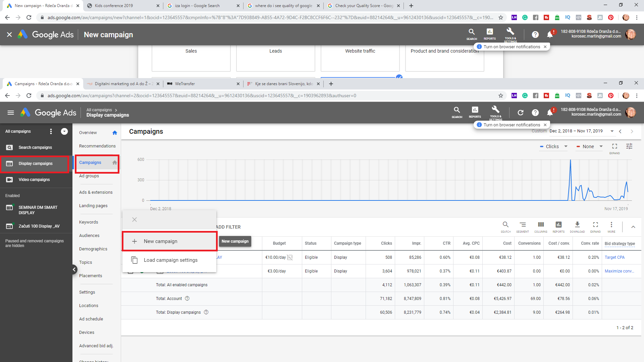The height and width of the screenshot is (362, 644).
Task: Open Tools & Settings wrench in lower header
Action: coord(495,110)
